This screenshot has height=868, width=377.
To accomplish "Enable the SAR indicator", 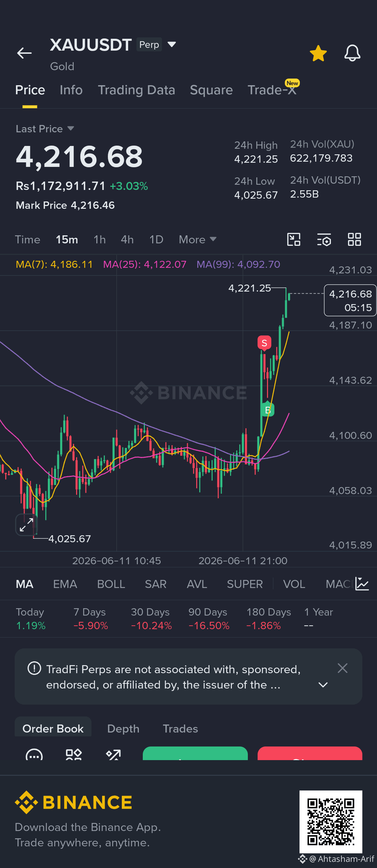I will [156, 584].
